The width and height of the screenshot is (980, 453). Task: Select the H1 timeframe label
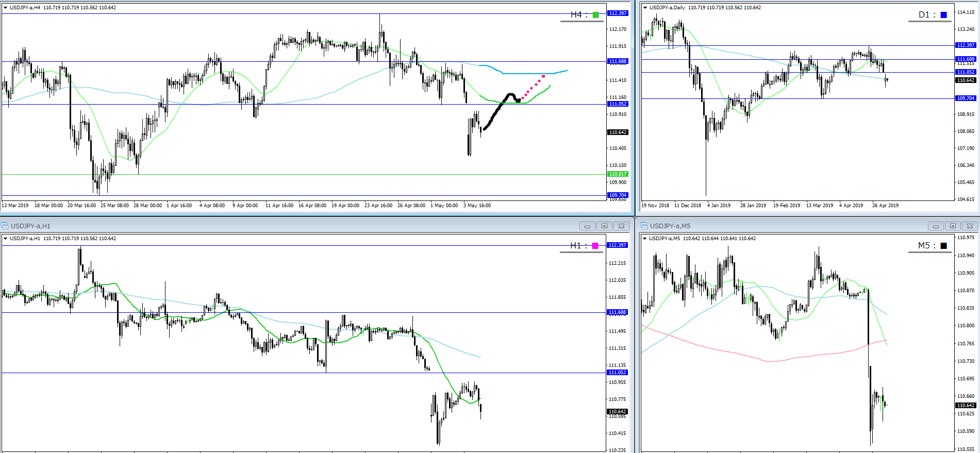pyautogui.click(x=578, y=246)
